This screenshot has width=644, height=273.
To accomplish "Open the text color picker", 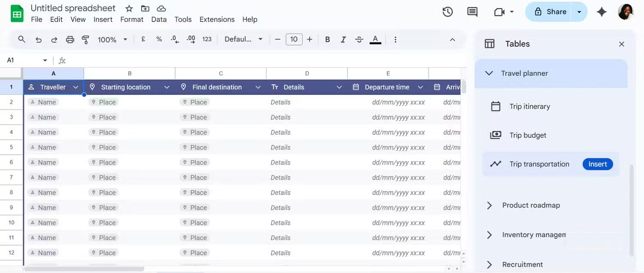I will pyautogui.click(x=375, y=39).
